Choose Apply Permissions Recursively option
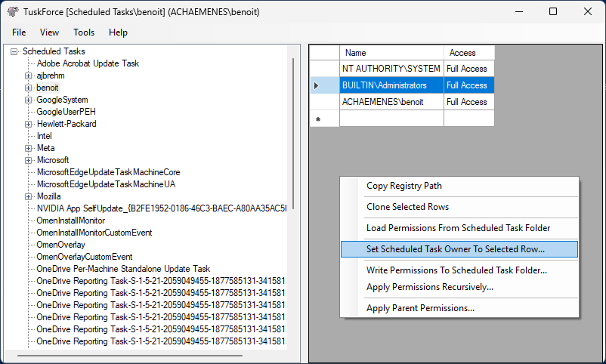The image size is (606, 364). point(429,287)
